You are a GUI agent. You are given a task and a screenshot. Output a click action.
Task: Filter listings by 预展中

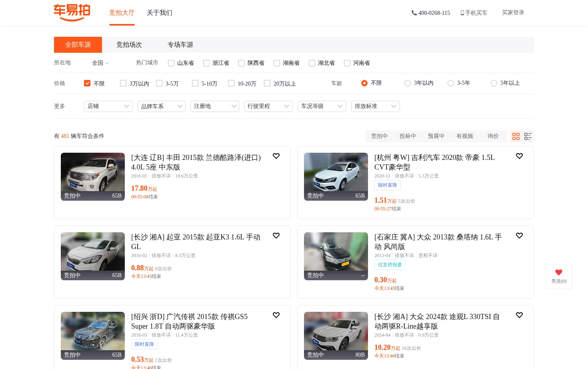pyautogui.click(x=436, y=136)
